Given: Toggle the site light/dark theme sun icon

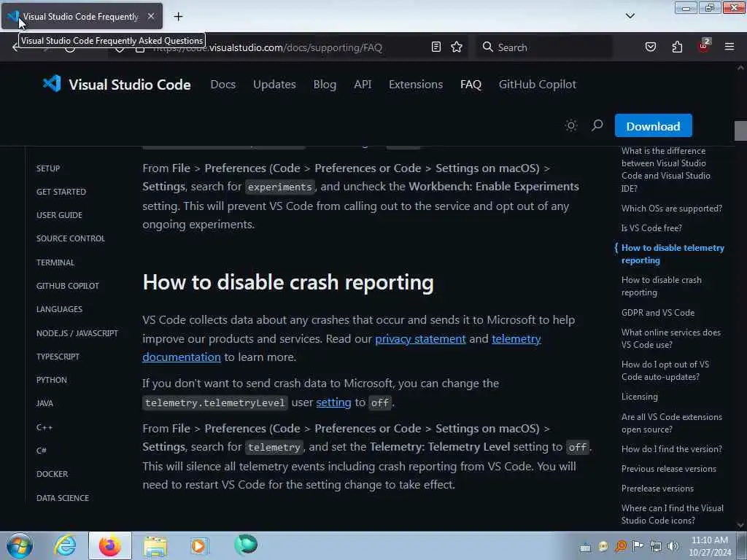Looking at the screenshot, I should tap(570, 125).
